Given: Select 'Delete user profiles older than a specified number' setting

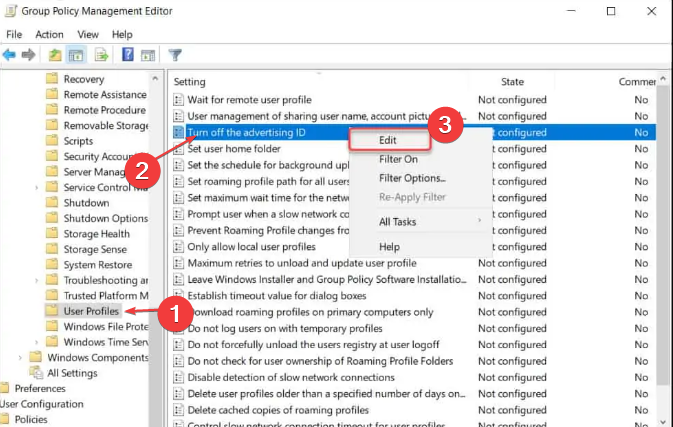Looking at the screenshot, I should [x=326, y=394].
